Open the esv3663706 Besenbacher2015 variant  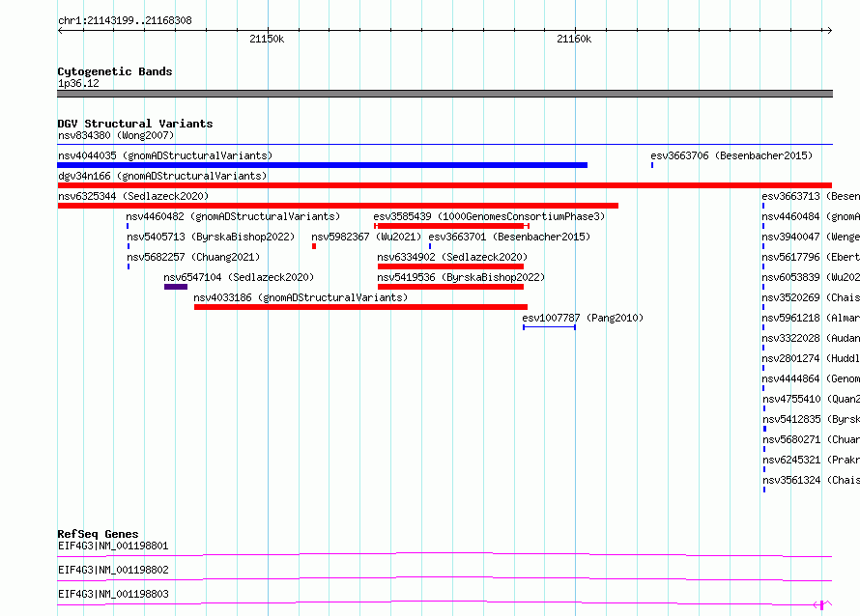[x=731, y=155]
